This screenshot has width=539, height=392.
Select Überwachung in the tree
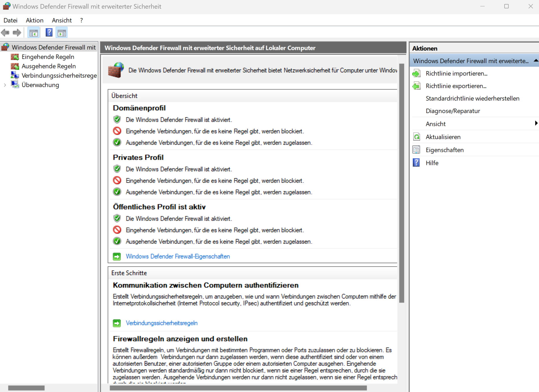coord(40,85)
